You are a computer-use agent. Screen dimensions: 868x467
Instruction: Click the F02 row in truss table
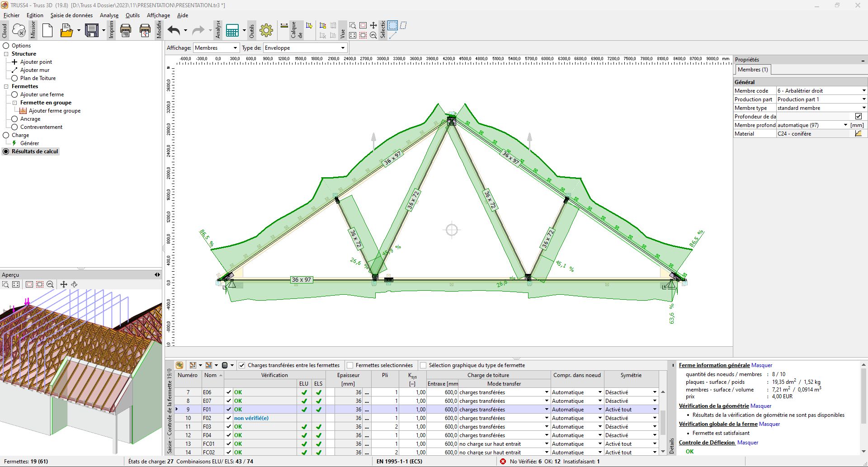(207, 418)
